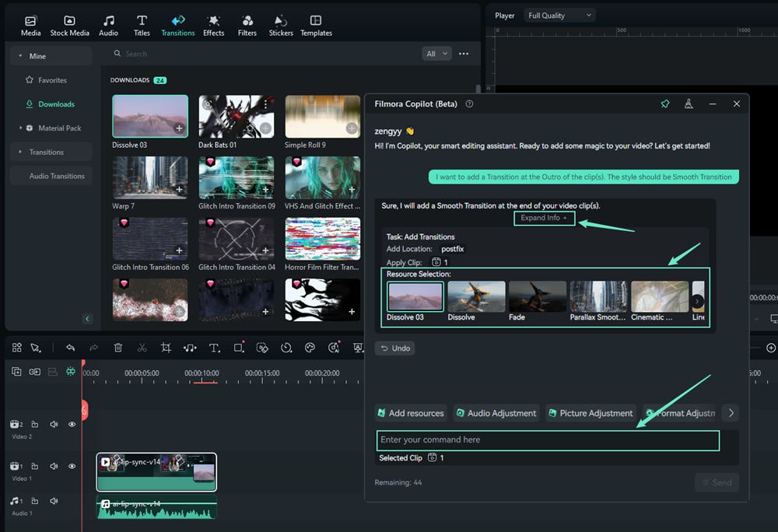Mute the Video 2 track
The width and height of the screenshot is (778, 532).
click(54, 424)
